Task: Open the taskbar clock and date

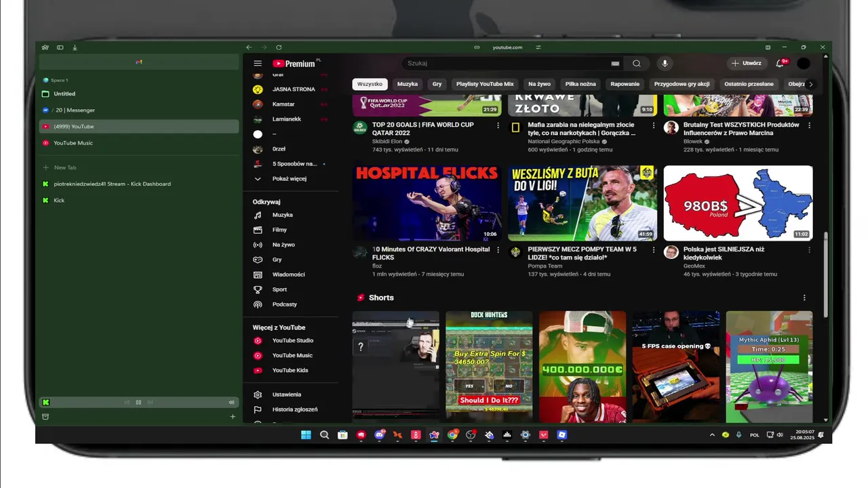Action: click(x=804, y=435)
